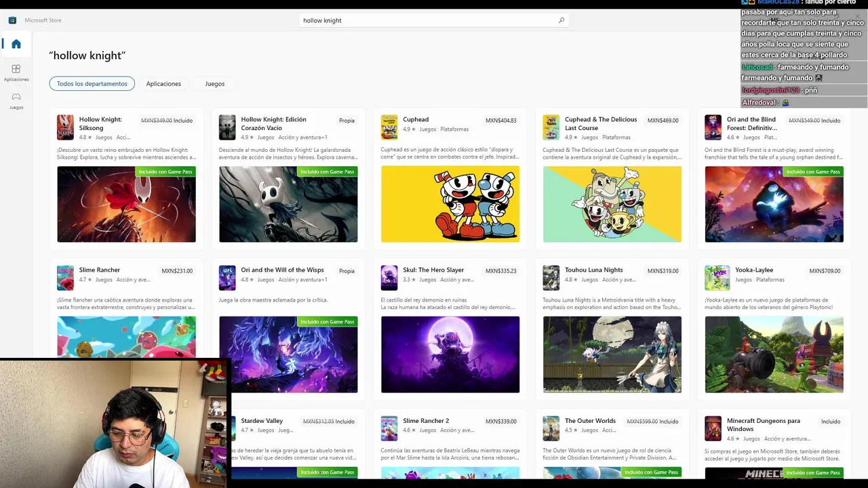
Task: Click the Cuphead title text
Action: pyautogui.click(x=416, y=119)
